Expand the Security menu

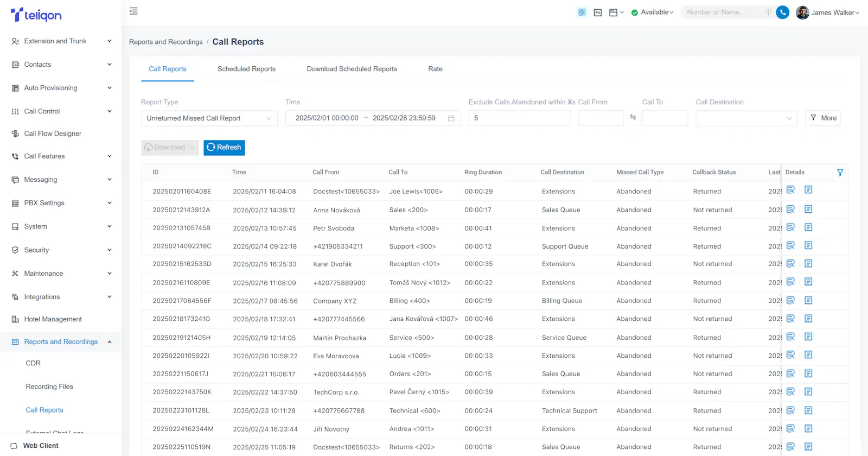[61, 250]
